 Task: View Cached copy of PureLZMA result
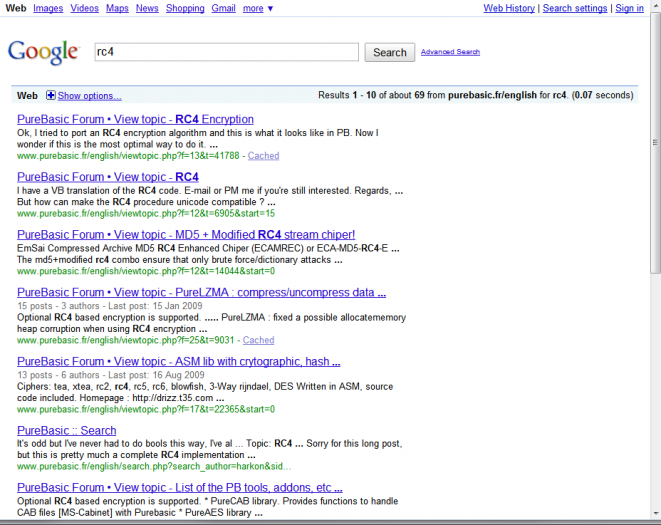pyautogui.click(x=258, y=340)
